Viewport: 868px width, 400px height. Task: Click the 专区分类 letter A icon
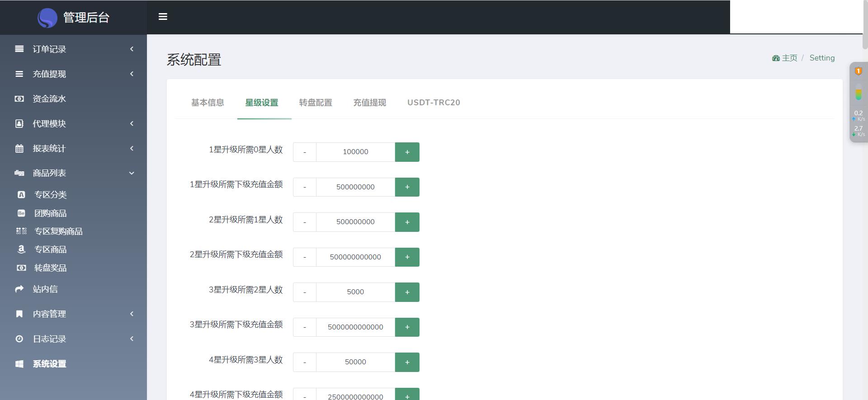pos(21,195)
